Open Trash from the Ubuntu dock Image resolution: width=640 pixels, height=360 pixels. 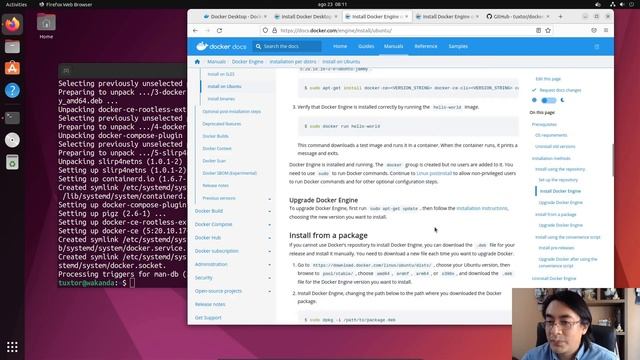(x=12, y=162)
